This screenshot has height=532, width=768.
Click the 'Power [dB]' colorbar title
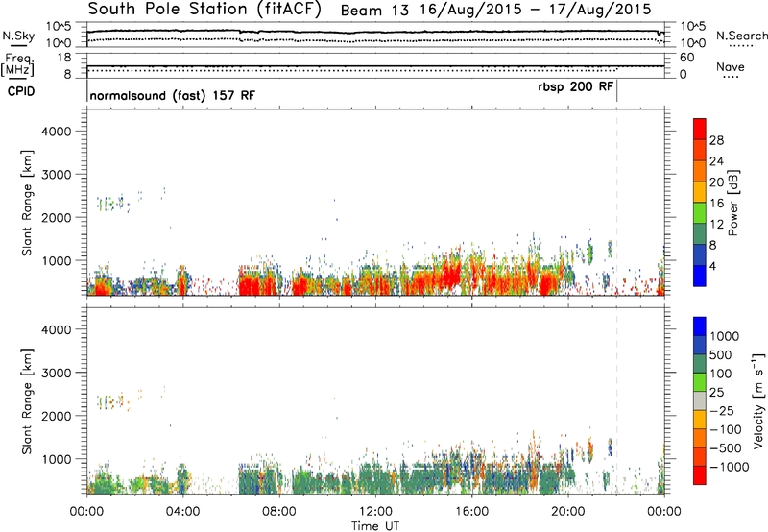coord(732,203)
